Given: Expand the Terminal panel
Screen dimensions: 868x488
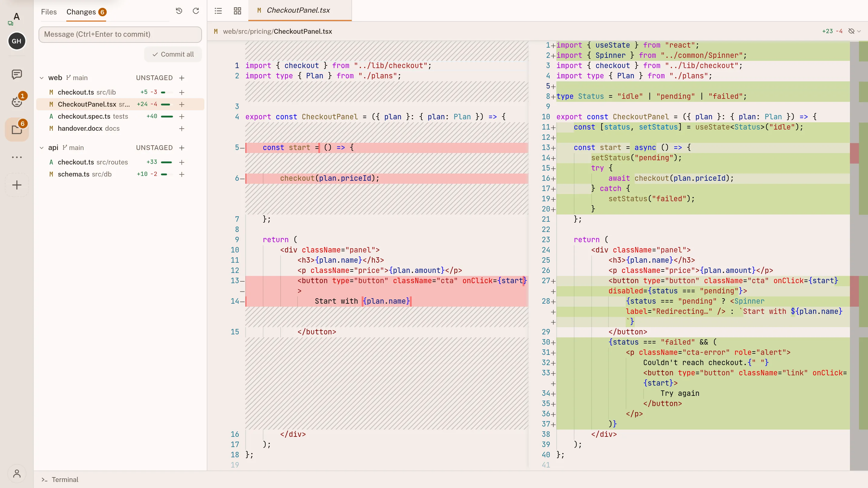Looking at the screenshot, I should [x=60, y=480].
